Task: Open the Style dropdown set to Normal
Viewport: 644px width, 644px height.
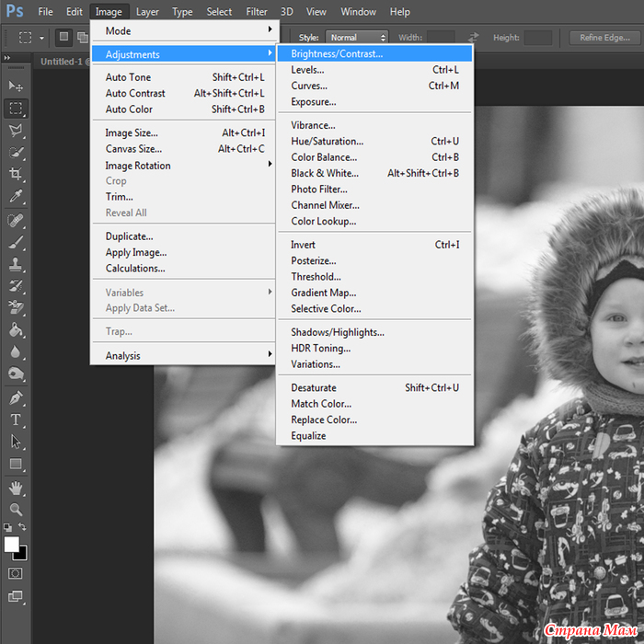Action: 357,38
